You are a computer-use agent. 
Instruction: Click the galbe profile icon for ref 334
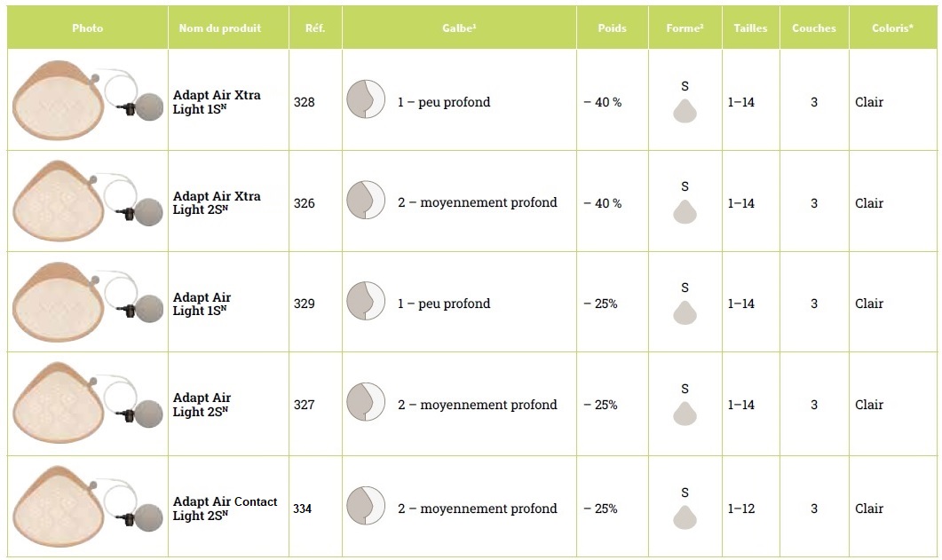pos(365,506)
